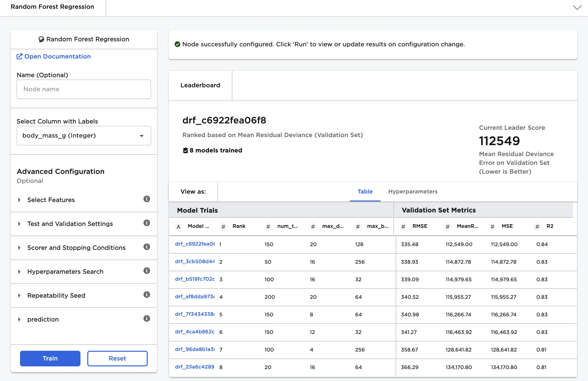Click info icon beside Hyperparameters Search
588x381 pixels.
(x=147, y=271)
